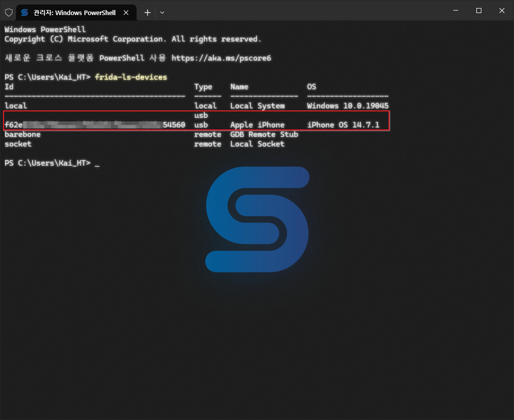Screen dimensions: 514x420
Task: Click the 'Name' column header
Action: click(x=239, y=86)
